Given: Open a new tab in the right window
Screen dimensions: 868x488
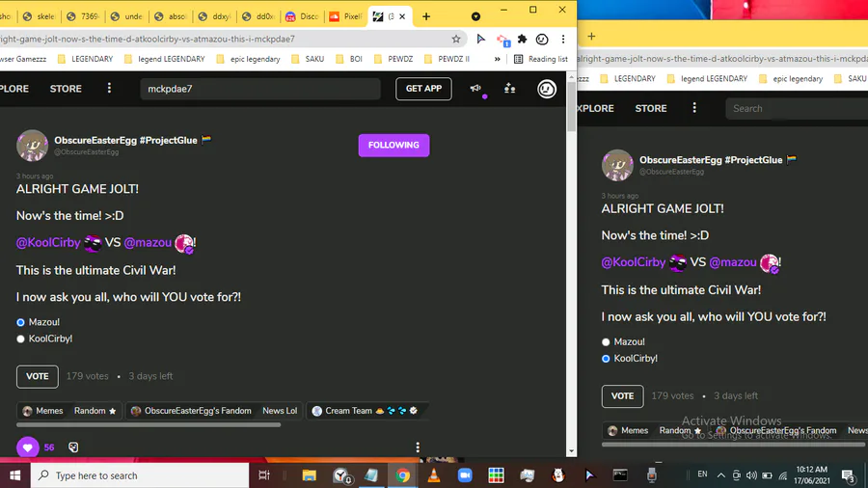Looking at the screenshot, I should pos(591,37).
